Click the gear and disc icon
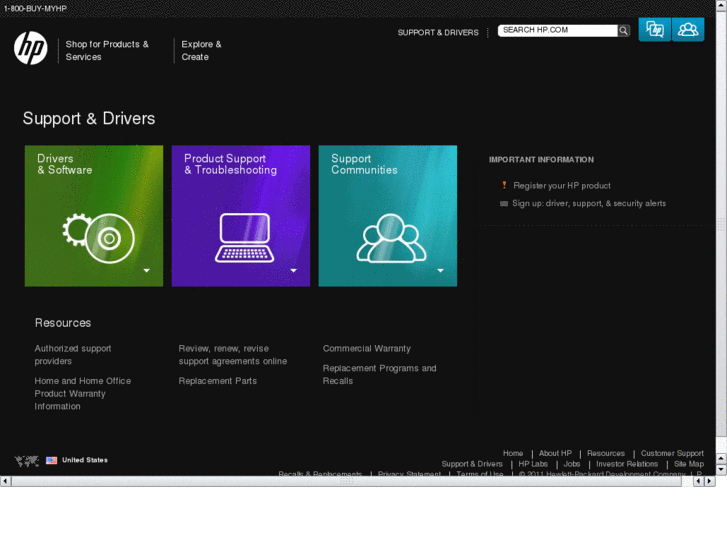The height and width of the screenshot is (545, 727). click(x=98, y=237)
